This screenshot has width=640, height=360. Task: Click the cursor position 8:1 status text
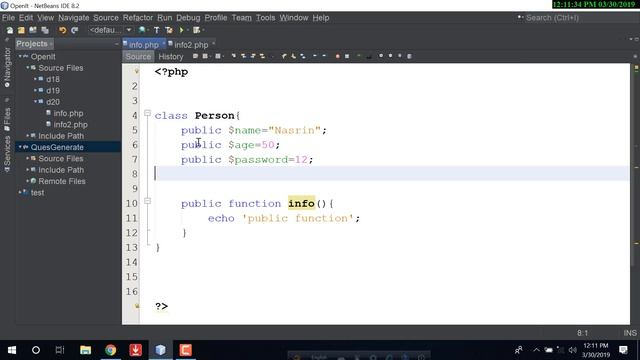click(582, 333)
